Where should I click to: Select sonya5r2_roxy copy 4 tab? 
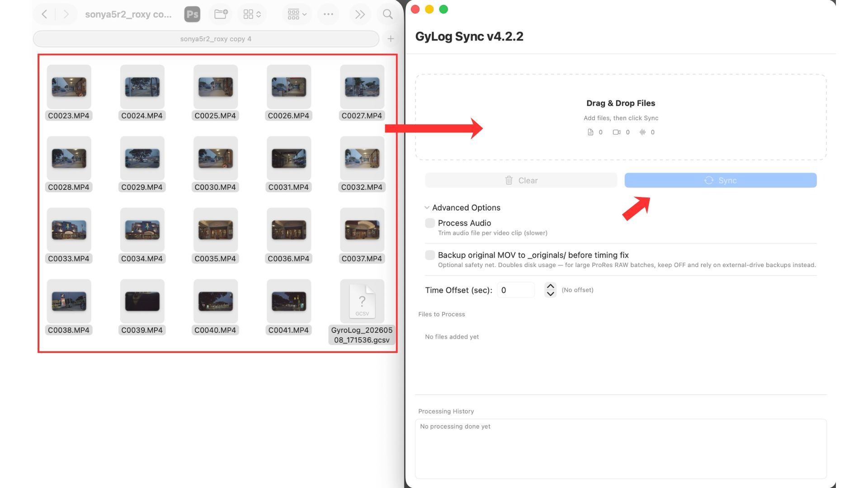(x=206, y=39)
